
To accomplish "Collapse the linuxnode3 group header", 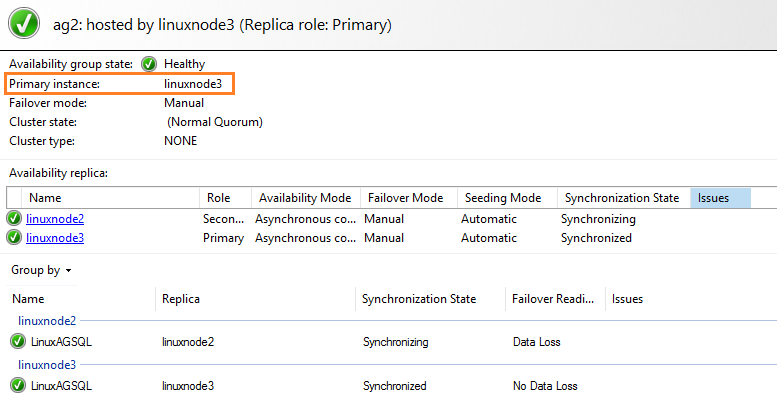I will point(47,365).
